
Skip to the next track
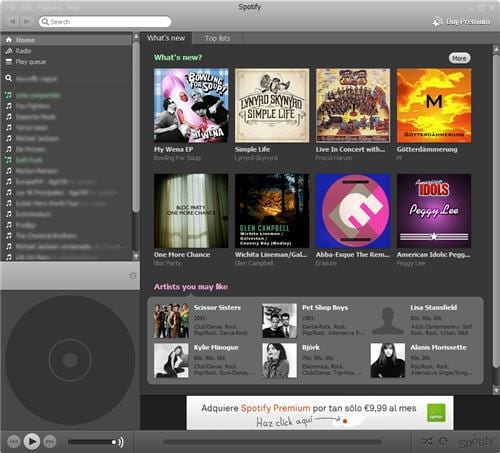click(x=50, y=442)
